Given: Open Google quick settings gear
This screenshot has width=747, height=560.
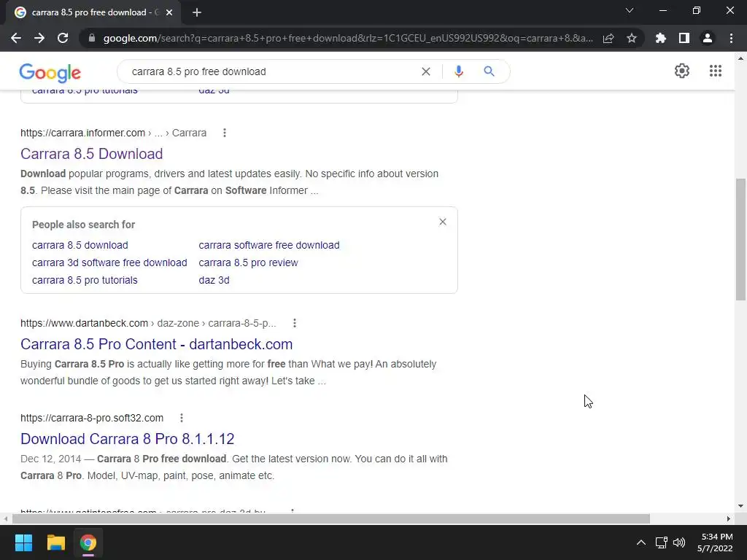Looking at the screenshot, I should (682, 71).
